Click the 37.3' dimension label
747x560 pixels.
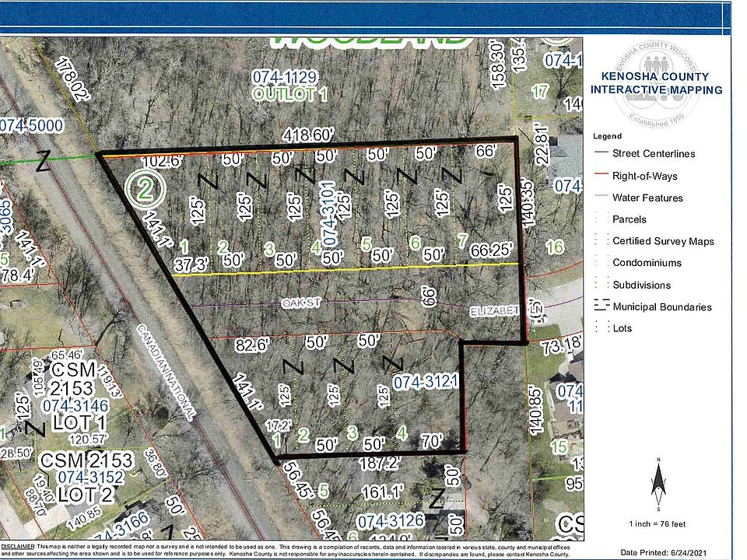tap(191, 264)
